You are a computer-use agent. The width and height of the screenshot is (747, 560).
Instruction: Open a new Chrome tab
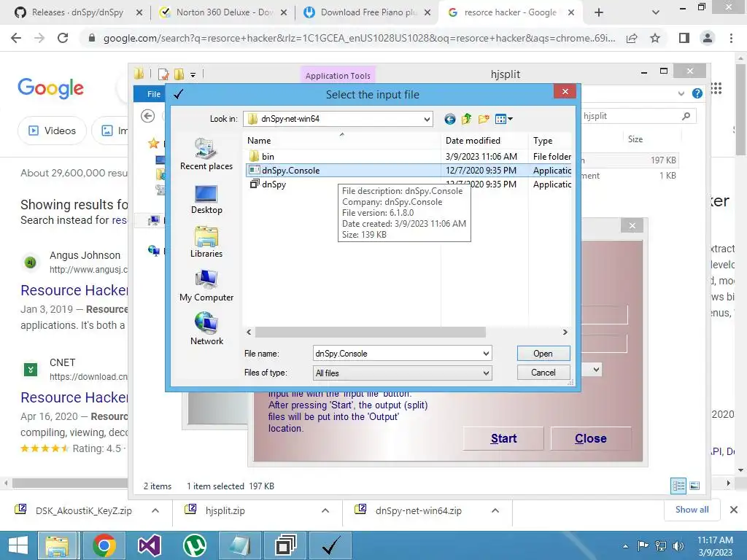click(599, 12)
